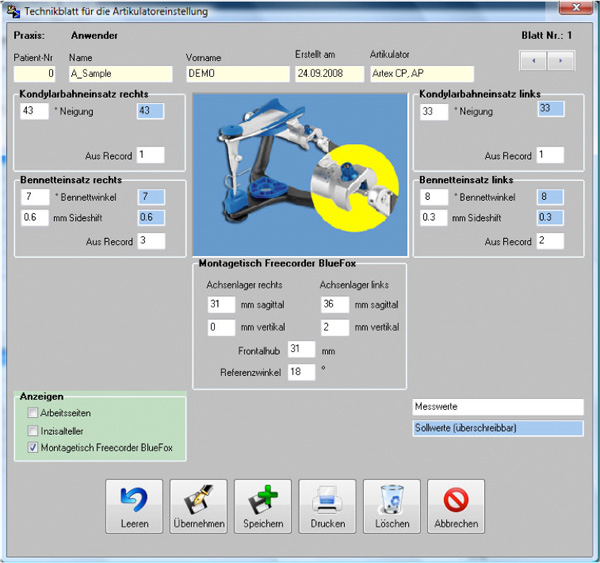The height and width of the screenshot is (563, 600).
Task: Click the Leeren undo-arrow button
Action: pos(134,506)
